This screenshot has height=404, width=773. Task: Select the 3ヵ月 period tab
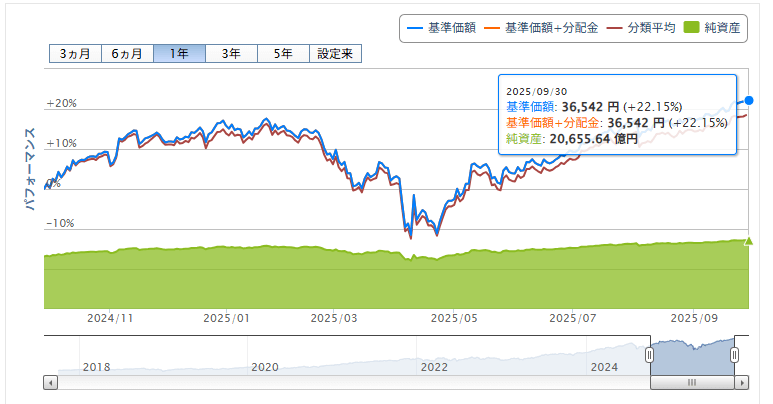click(x=75, y=54)
